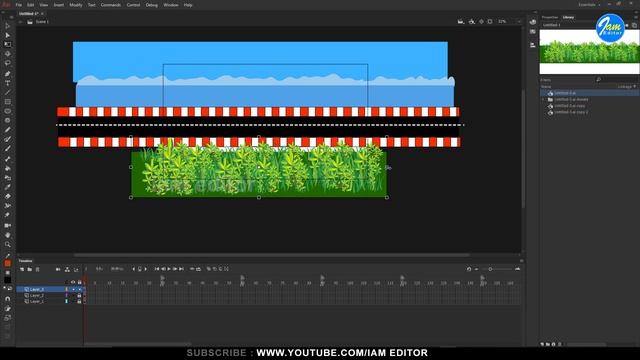Toggle lock all layers header icon
The image size is (640, 360).
pos(80,282)
